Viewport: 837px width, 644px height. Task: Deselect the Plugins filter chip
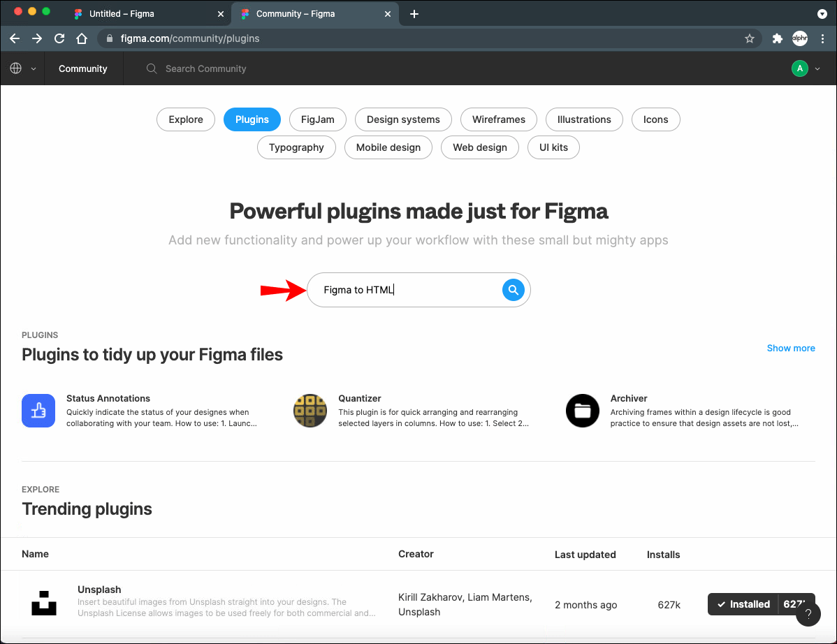252,119
